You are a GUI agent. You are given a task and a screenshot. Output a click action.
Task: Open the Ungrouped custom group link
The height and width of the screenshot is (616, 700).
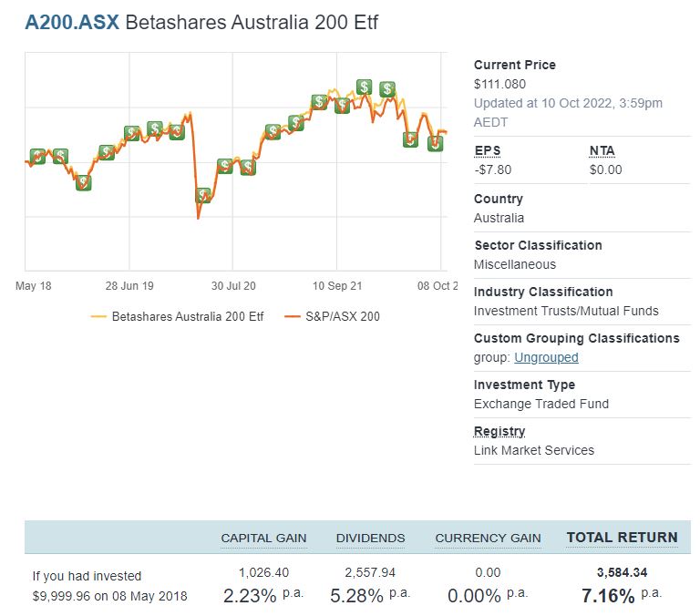coord(546,357)
